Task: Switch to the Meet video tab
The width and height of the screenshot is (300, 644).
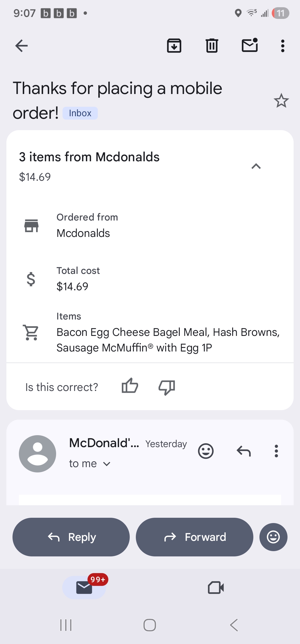Action: pyautogui.click(x=216, y=588)
